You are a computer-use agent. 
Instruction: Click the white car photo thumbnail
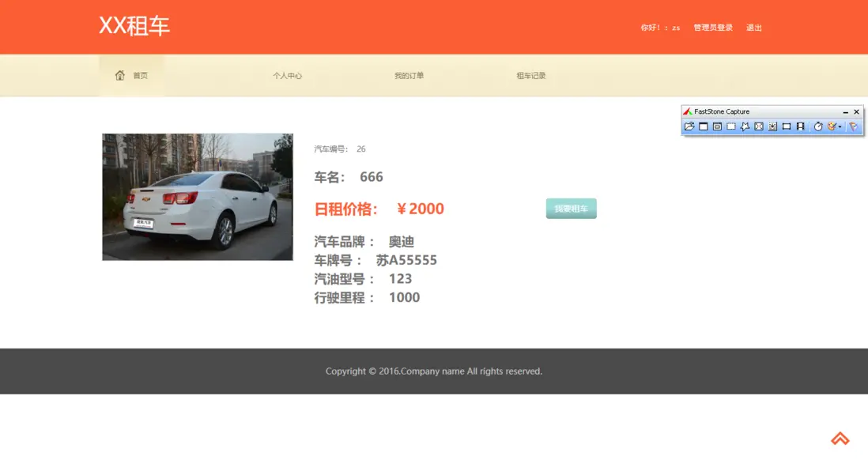(x=197, y=197)
